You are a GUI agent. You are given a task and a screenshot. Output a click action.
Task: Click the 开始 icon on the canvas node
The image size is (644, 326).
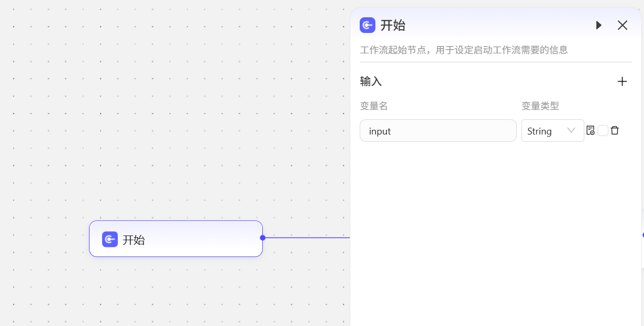tap(109, 239)
